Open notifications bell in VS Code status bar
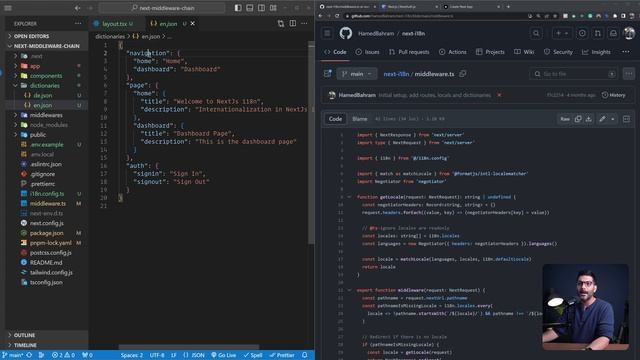Viewport: 640px width, 360px height. [x=304, y=355]
